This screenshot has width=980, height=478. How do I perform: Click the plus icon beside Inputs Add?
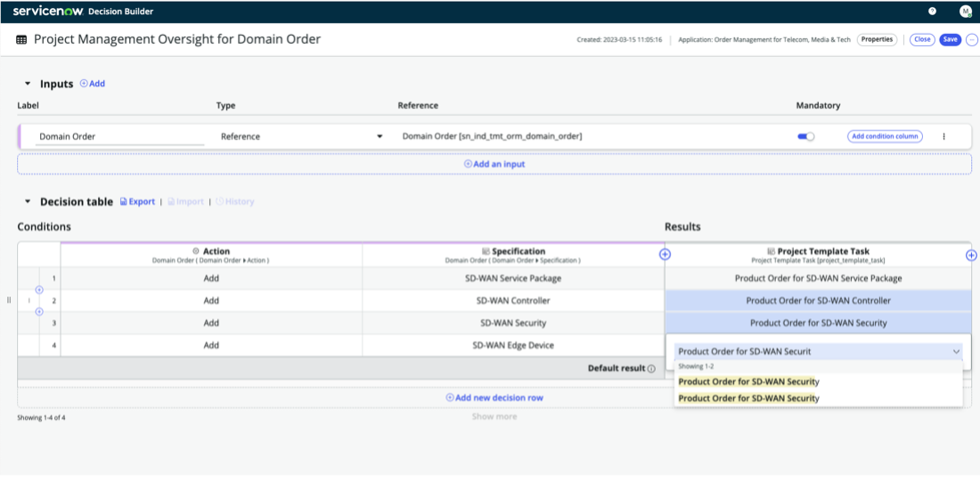[84, 83]
